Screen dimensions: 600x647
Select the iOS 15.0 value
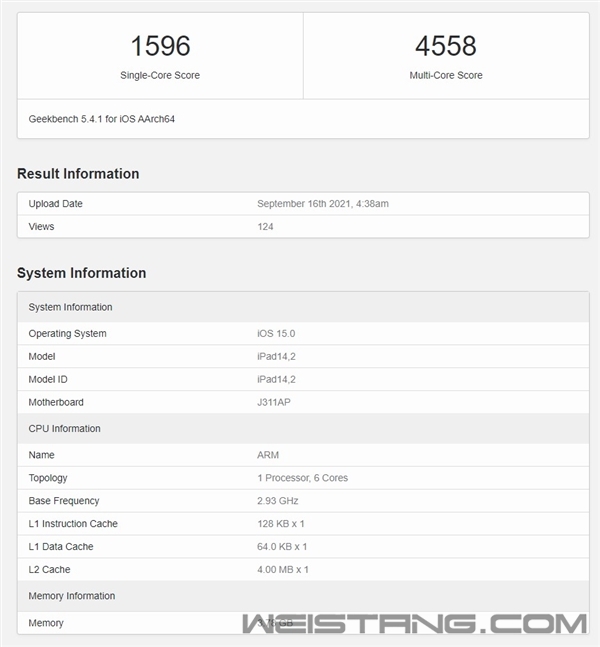tap(277, 334)
